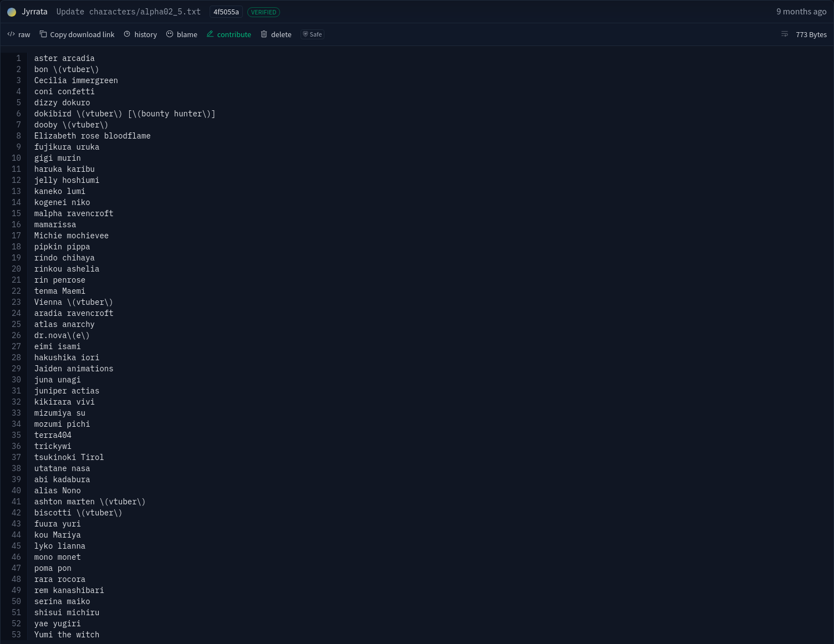
Task: Click text 'biscotti \(vtuber\)'
Action: pos(78,513)
